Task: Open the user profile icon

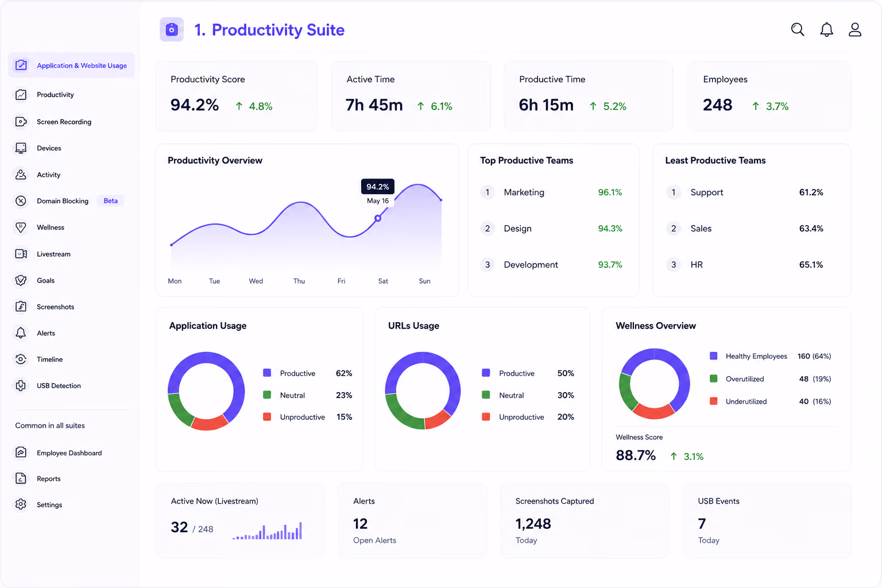Action: [855, 29]
